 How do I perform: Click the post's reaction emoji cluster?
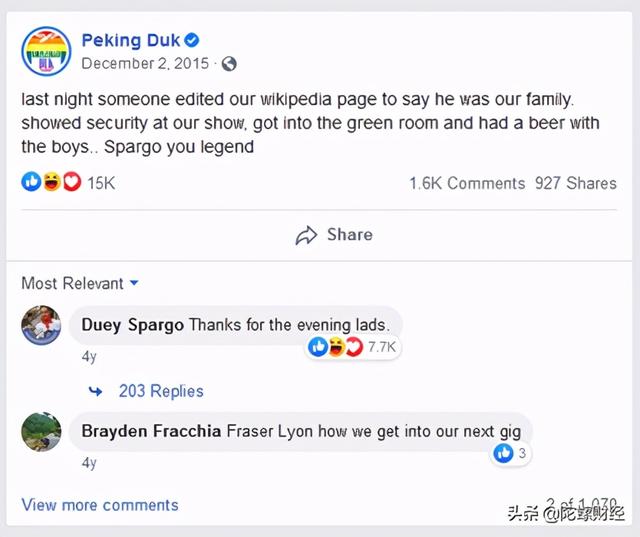click(x=51, y=183)
